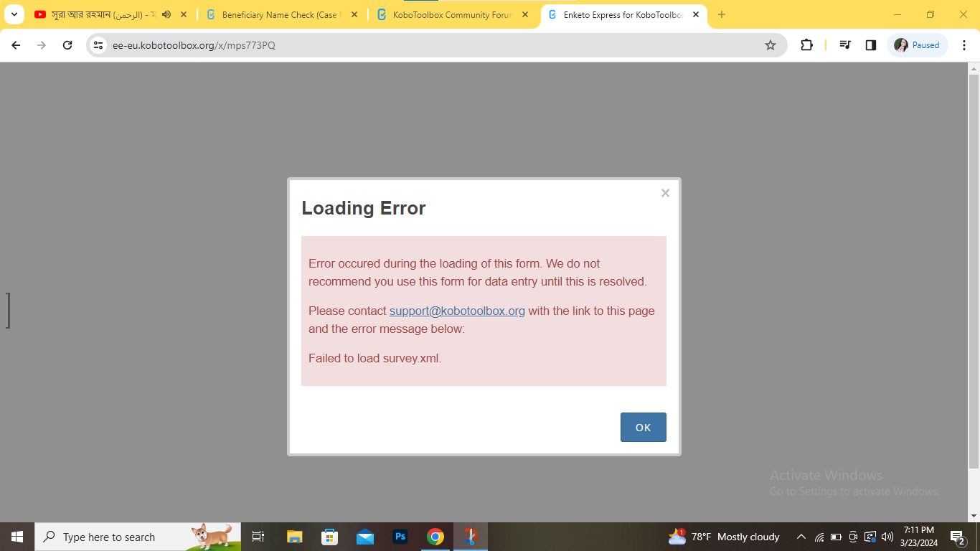Mute the YouTube tab audio
Screen dimensions: 980x551
166,14
